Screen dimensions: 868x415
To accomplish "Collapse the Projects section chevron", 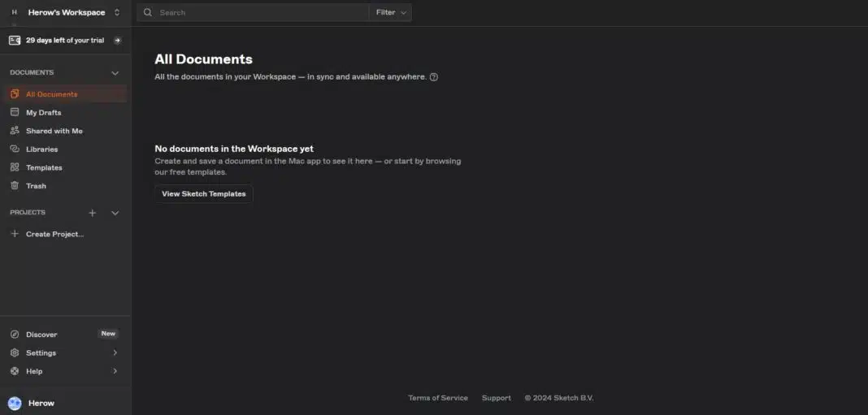I will pyautogui.click(x=115, y=213).
